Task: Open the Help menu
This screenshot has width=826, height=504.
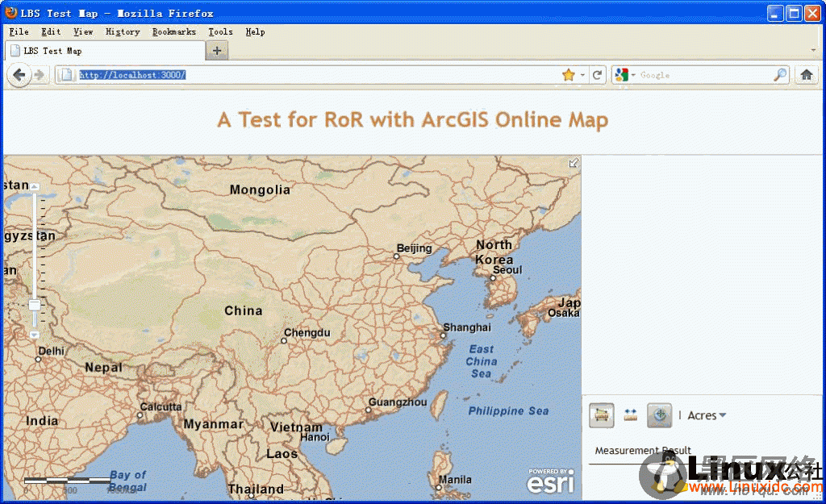Action: 255,32
